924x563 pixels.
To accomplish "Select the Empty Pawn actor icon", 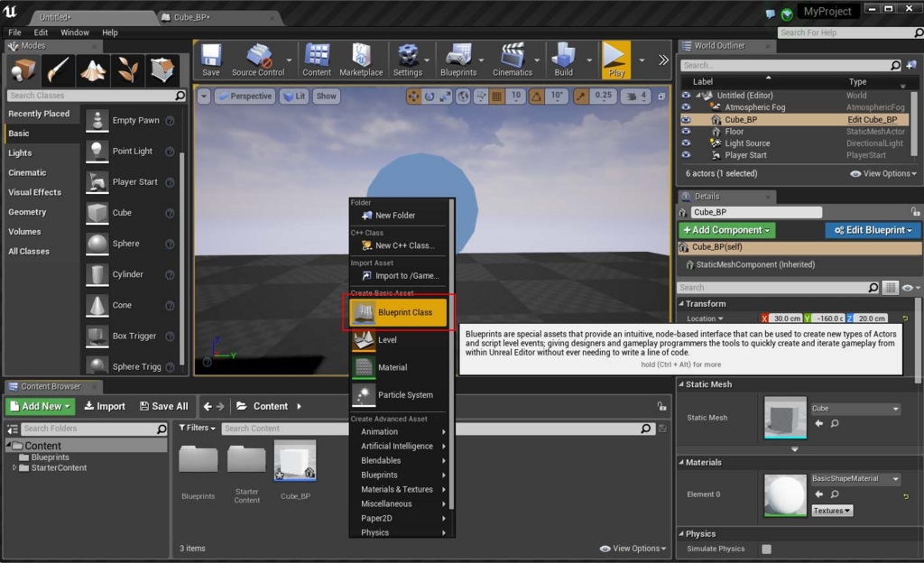I will (x=97, y=120).
